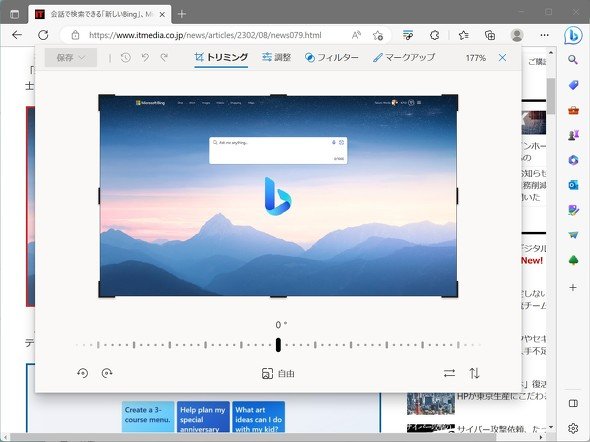The image size is (590, 442).
Task: Flip the image vertically
Action: pyautogui.click(x=474, y=373)
